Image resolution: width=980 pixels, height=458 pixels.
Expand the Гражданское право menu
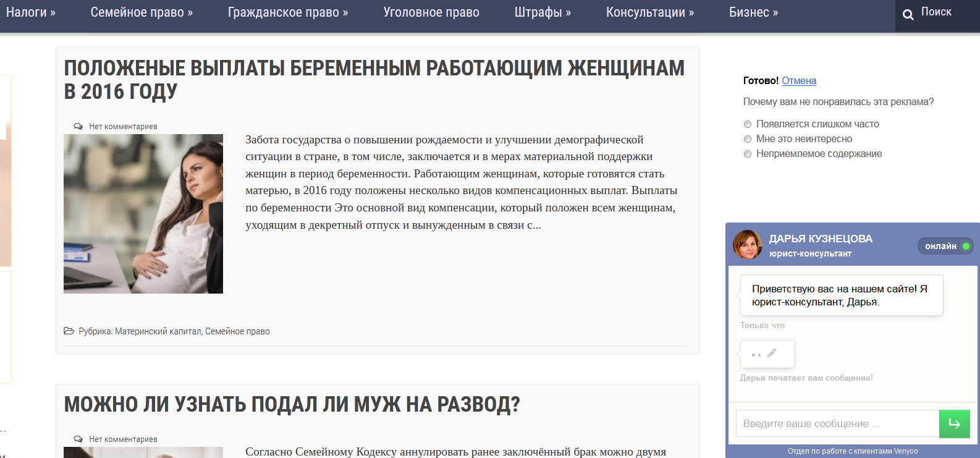[288, 12]
